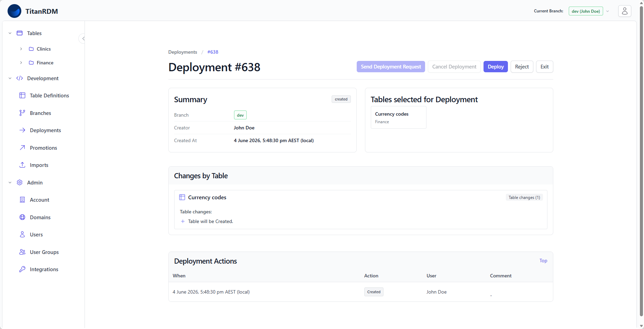Open Table Definitions page
Viewport: 644px width, 329px height.
[49, 95]
